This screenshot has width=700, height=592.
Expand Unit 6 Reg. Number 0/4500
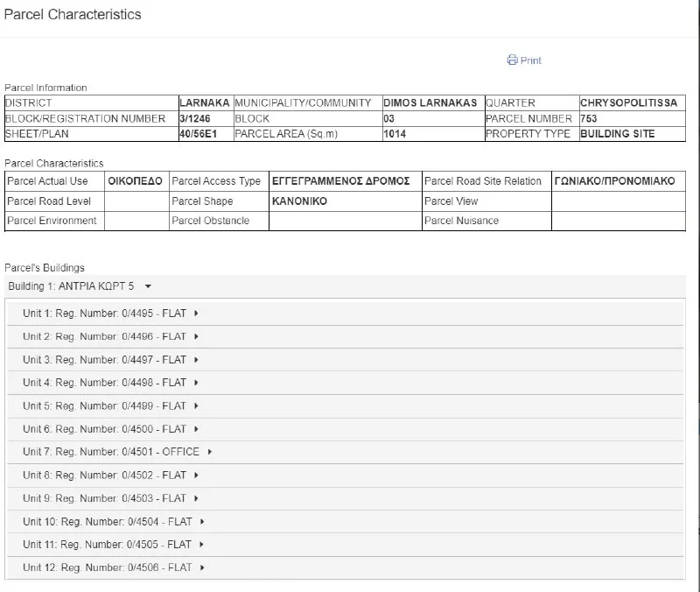pyautogui.click(x=110, y=429)
